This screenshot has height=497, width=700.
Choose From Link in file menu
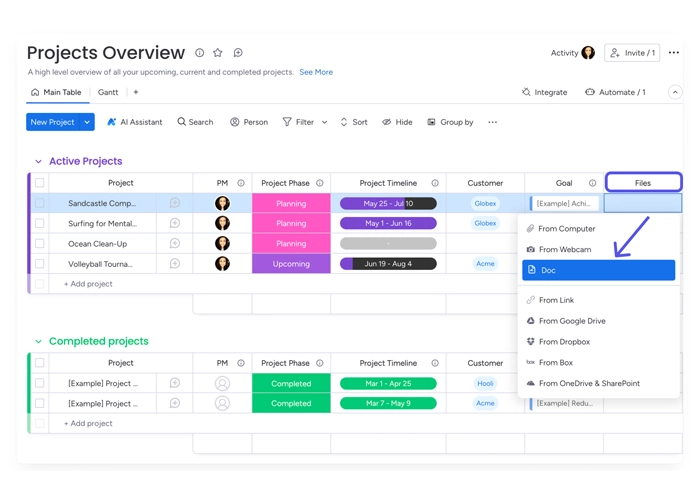tap(598, 300)
